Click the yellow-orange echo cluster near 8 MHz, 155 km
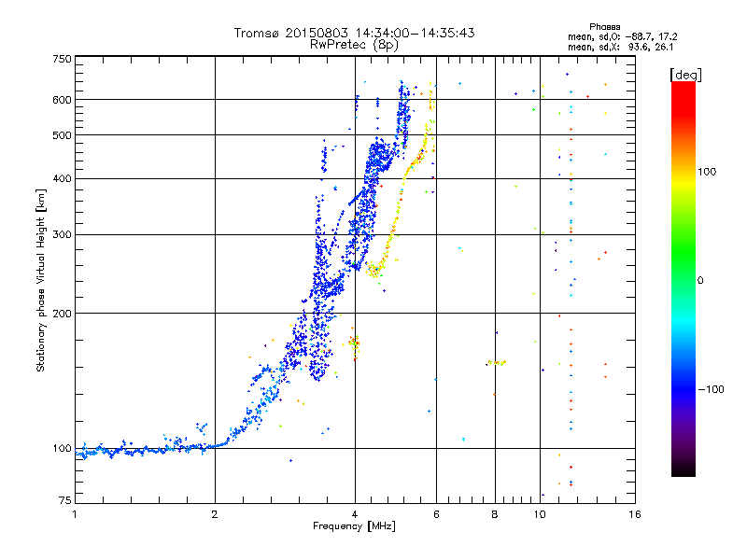 coord(497,363)
